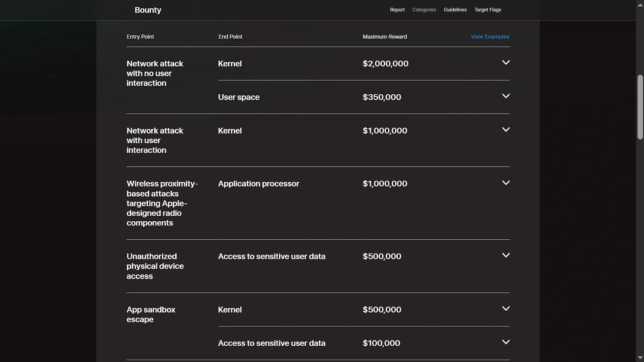Open the Guidelines page
The image size is (644, 362).
[455, 10]
